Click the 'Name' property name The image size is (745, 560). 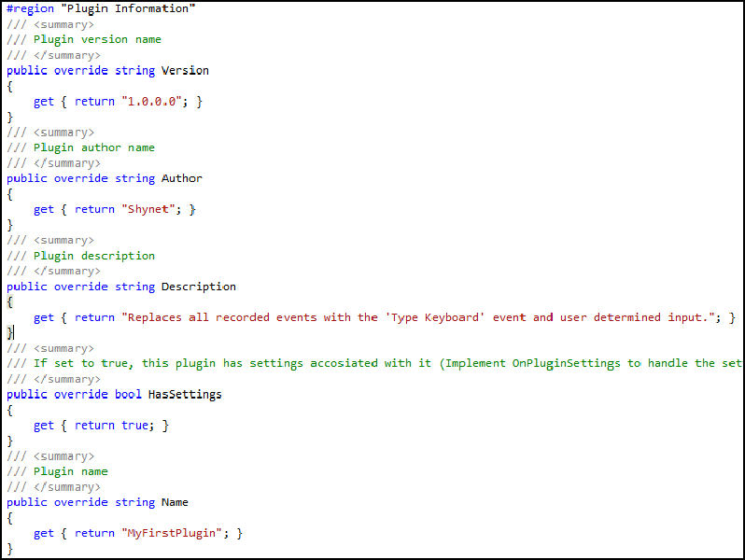pos(175,502)
